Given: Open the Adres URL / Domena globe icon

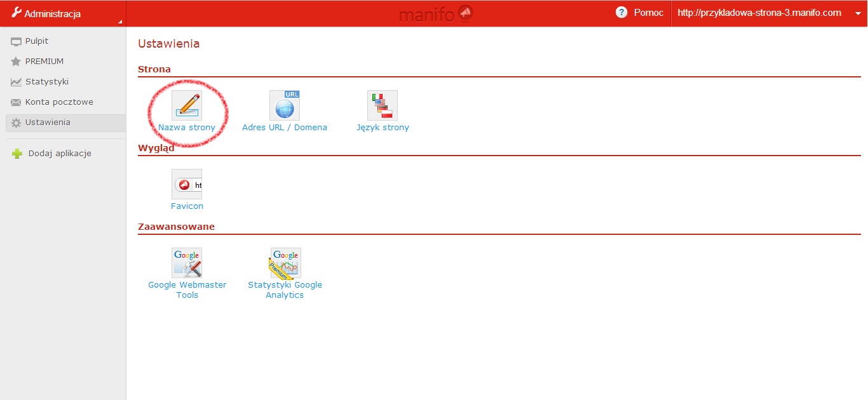Looking at the screenshot, I should (285, 105).
